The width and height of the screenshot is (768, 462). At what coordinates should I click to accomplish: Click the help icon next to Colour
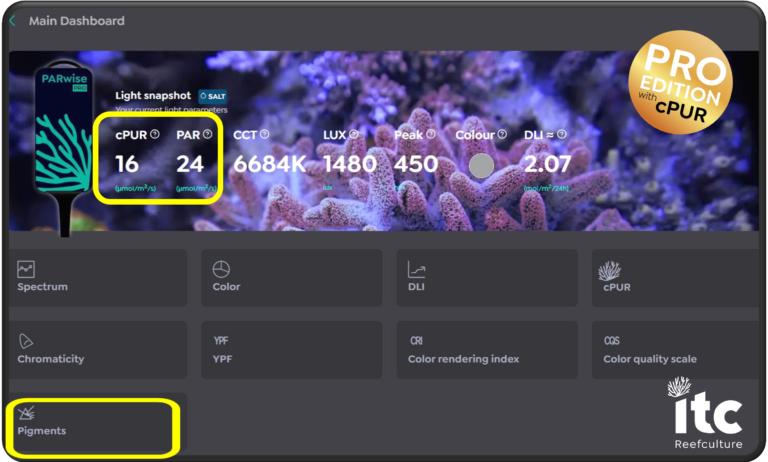(502, 134)
